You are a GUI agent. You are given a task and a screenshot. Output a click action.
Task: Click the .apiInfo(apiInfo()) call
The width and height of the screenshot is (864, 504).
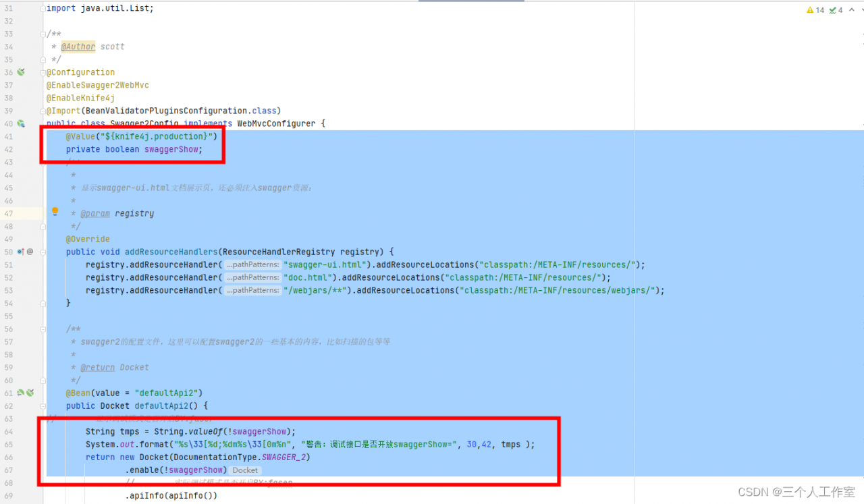[171, 496]
